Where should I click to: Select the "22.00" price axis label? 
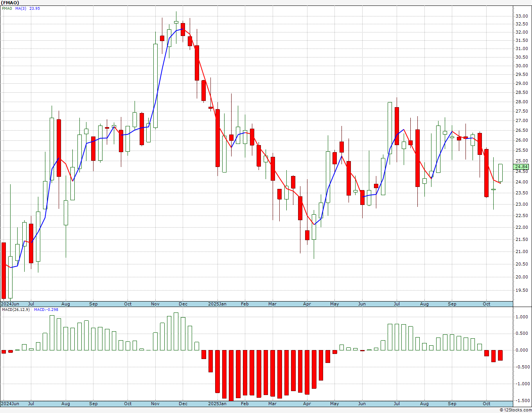(521, 227)
